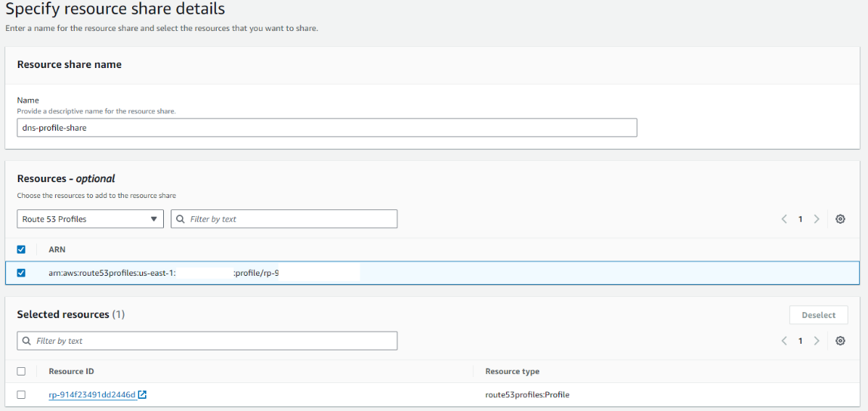Click Selected resources Filter by text field

[214, 341]
